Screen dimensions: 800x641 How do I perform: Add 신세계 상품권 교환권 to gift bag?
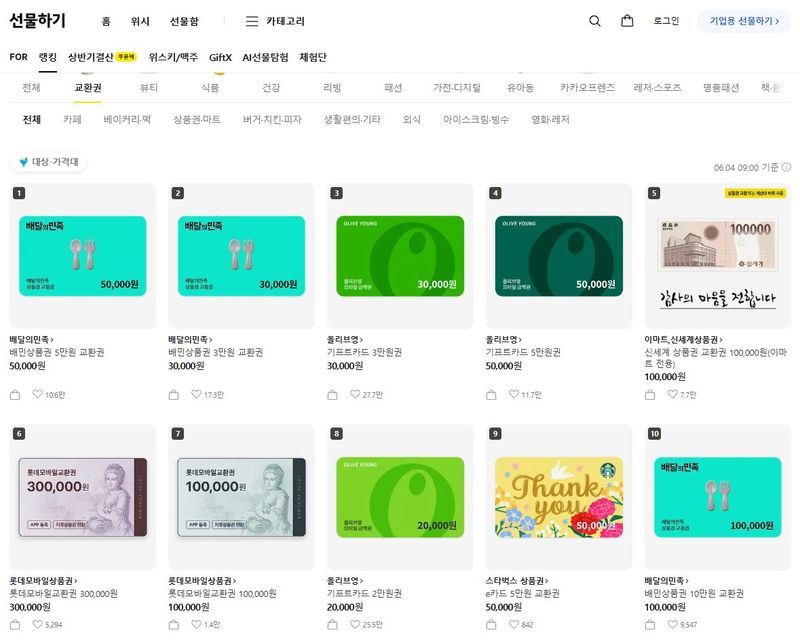[x=650, y=395]
